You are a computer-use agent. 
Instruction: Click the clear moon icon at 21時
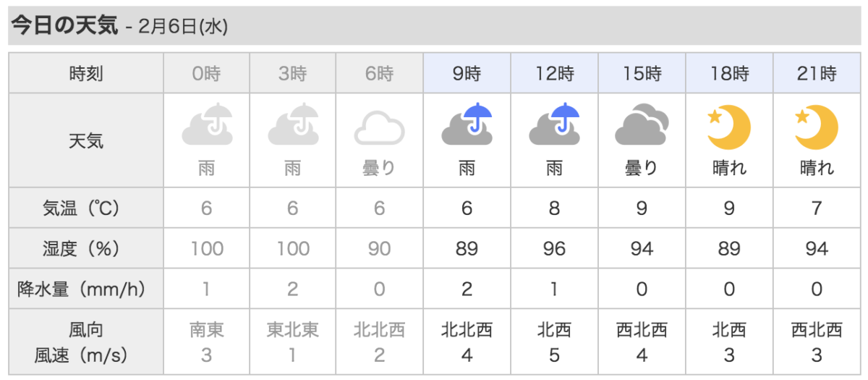click(x=817, y=126)
